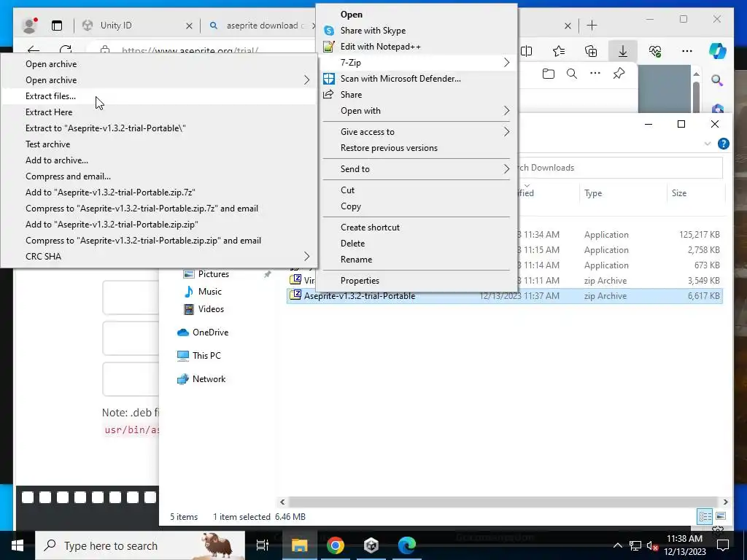747x560 pixels.
Task: Open Windows Start menu
Action: click(18, 545)
